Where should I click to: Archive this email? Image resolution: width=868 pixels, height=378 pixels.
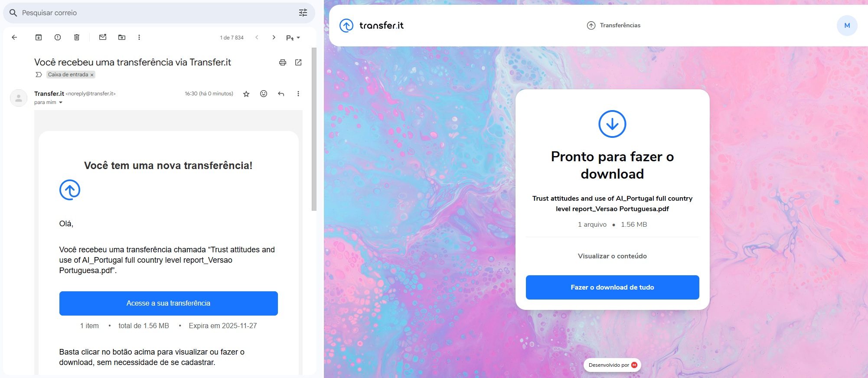click(39, 37)
